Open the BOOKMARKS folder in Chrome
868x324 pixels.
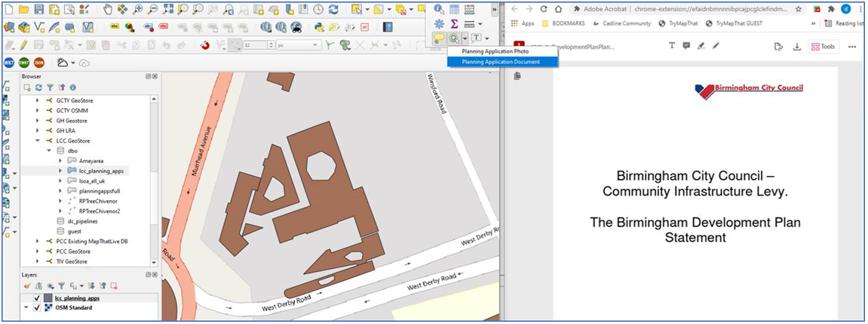pyautogui.click(x=563, y=23)
